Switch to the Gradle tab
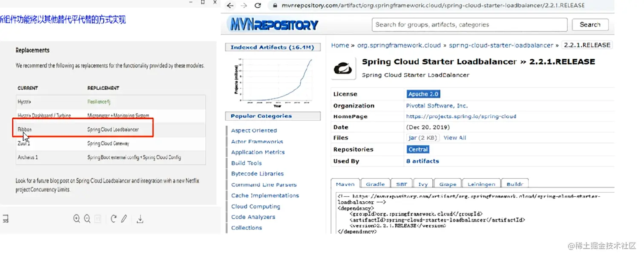Screen dimensions: 644x258 tap(375, 184)
